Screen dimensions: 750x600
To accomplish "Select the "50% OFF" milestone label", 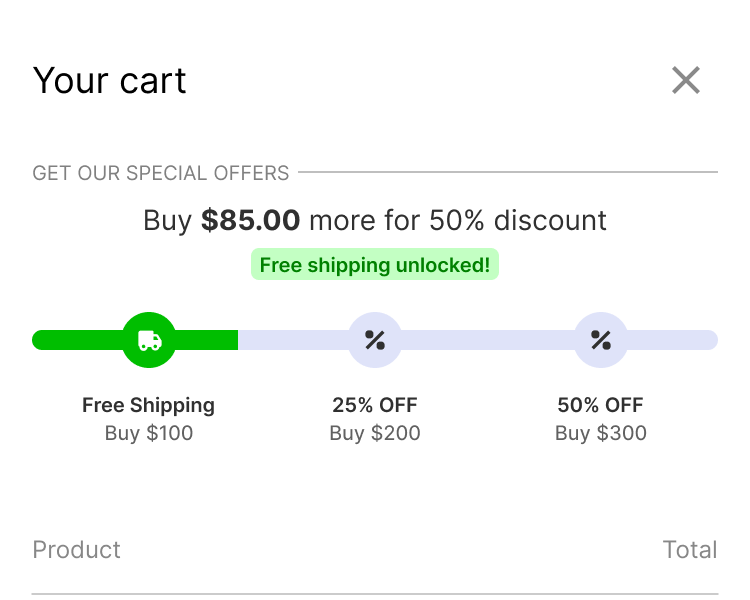I will point(601,405).
